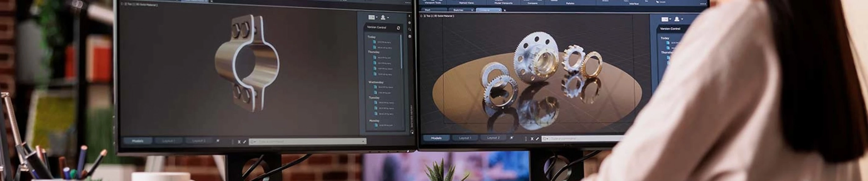Image resolution: width=868 pixels, height=181 pixels.
Task: Switch to Layout 2 tab on right monitor
Action: click(493, 138)
